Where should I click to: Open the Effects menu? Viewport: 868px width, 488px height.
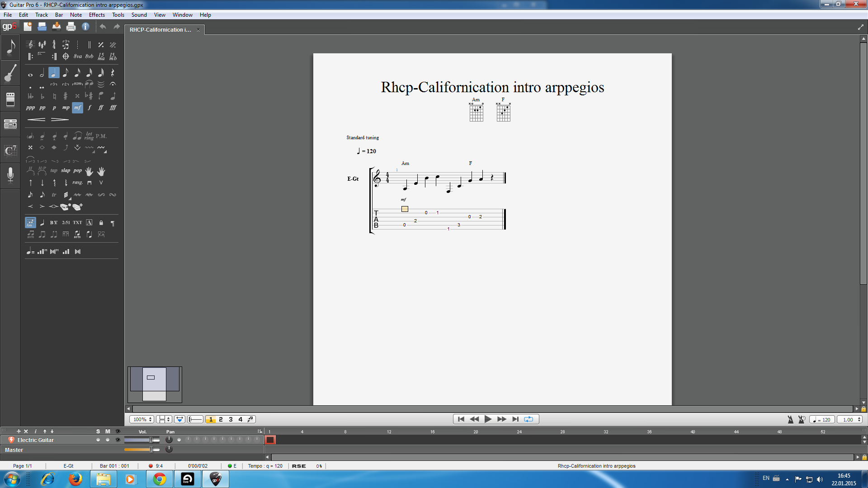(x=97, y=15)
